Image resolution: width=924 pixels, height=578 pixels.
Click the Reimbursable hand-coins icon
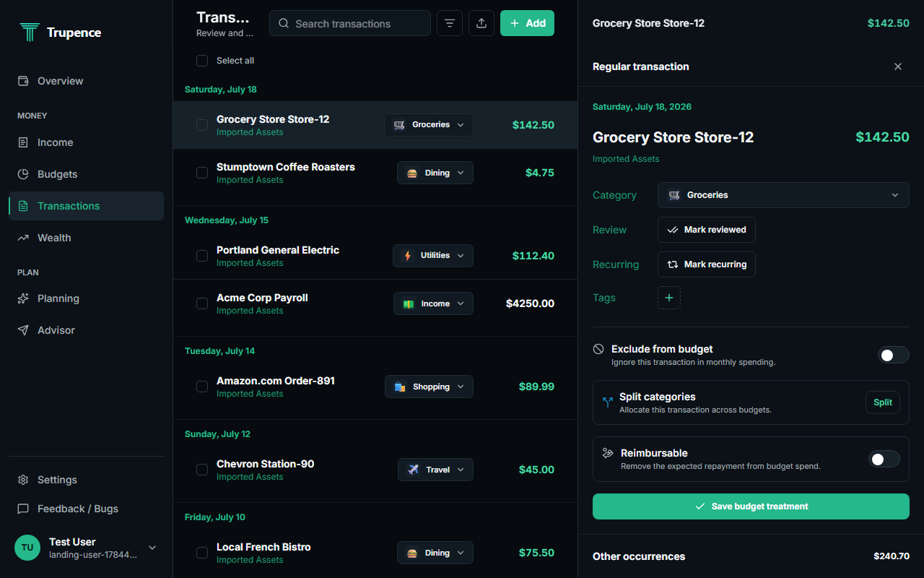(608, 453)
